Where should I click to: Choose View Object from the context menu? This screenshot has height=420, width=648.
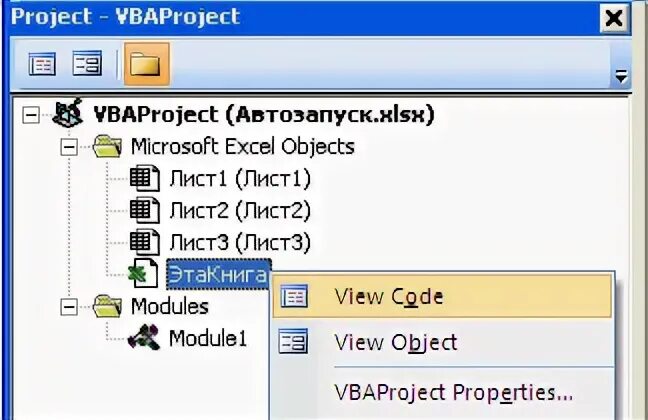[x=442, y=342]
